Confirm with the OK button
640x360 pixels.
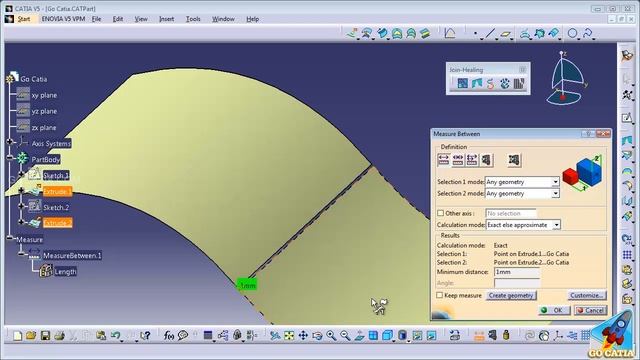pyautogui.click(x=554, y=310)
